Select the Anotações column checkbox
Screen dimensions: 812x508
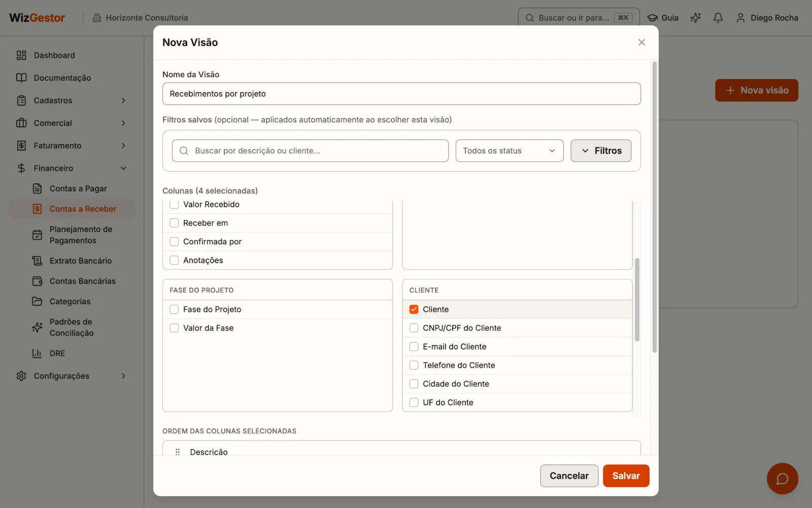coord(174,260)
